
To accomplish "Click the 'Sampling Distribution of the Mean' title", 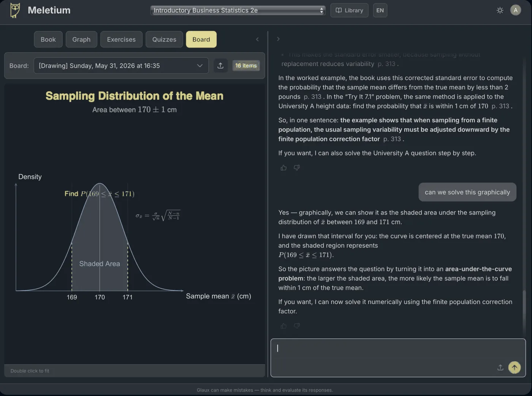I will coord(135,96).
